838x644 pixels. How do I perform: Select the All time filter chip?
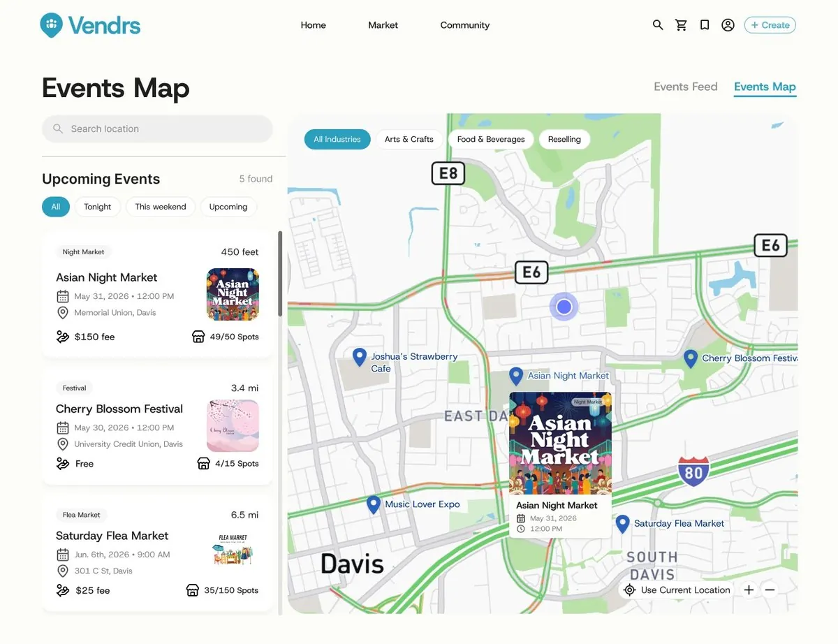pyautogui.click(x=56, y=207)
